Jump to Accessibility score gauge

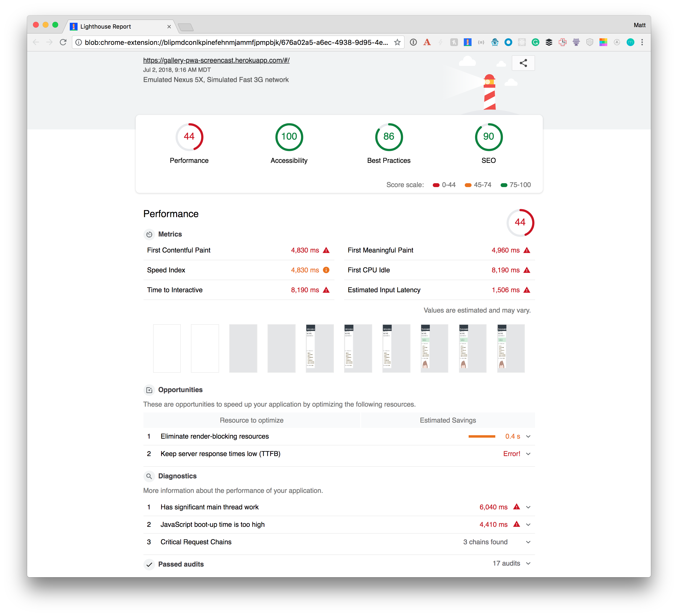click(x=289, y=137)
